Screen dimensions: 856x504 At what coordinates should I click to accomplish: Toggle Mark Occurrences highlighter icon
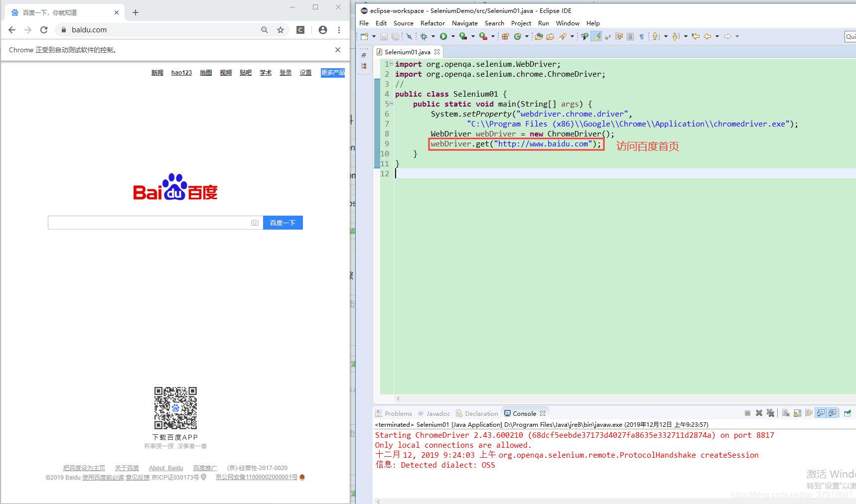[596, 36]
